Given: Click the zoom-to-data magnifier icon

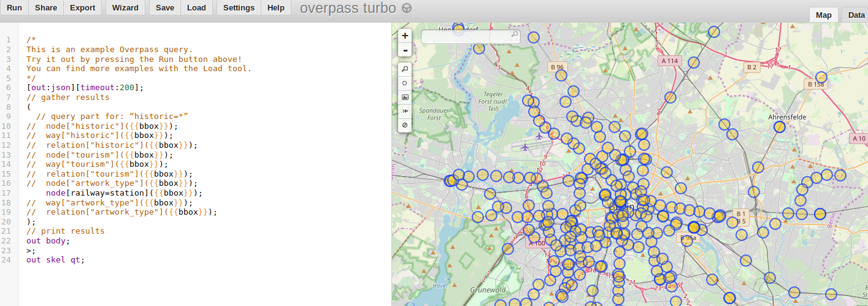Looking at the screenshot, I should pos(405,69).
